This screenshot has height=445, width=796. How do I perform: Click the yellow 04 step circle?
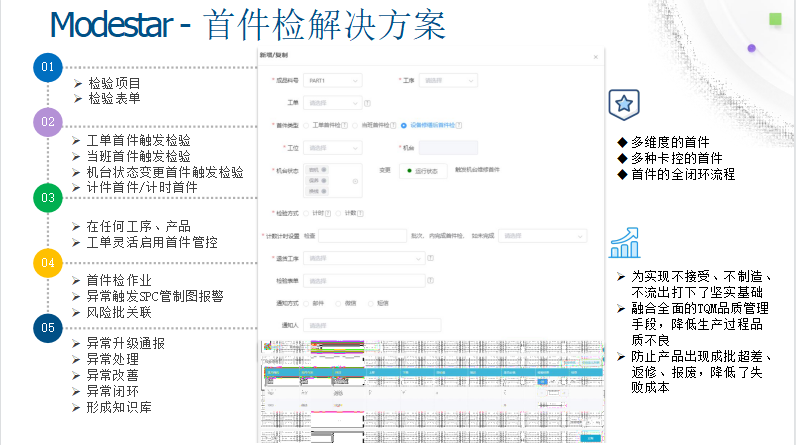[48, 263]
